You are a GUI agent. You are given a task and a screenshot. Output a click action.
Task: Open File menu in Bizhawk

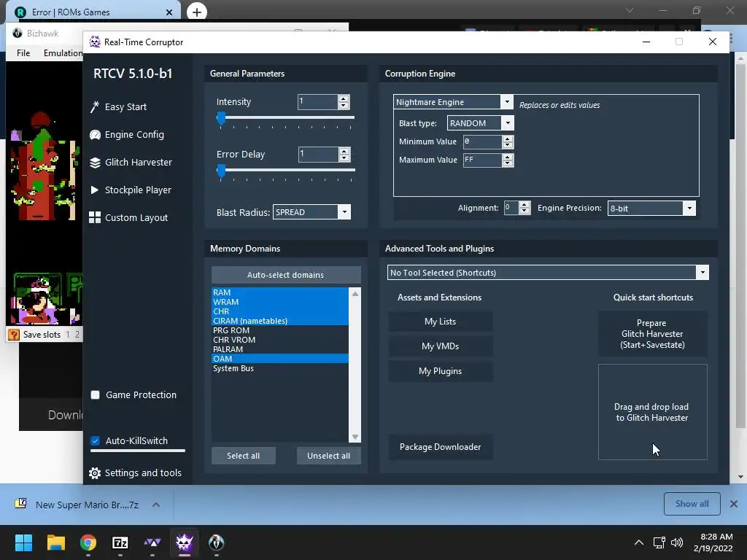pos(23,52)
